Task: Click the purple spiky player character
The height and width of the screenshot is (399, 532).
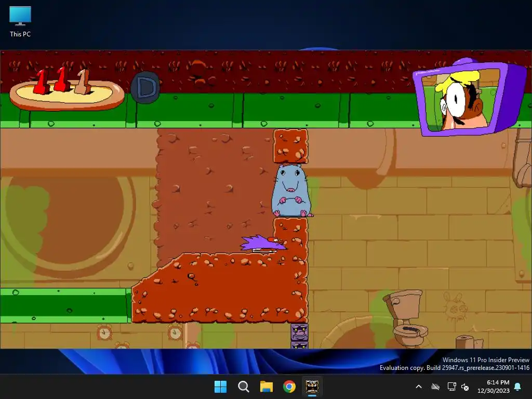Action: pyautogui.click(x=263, y=244)
